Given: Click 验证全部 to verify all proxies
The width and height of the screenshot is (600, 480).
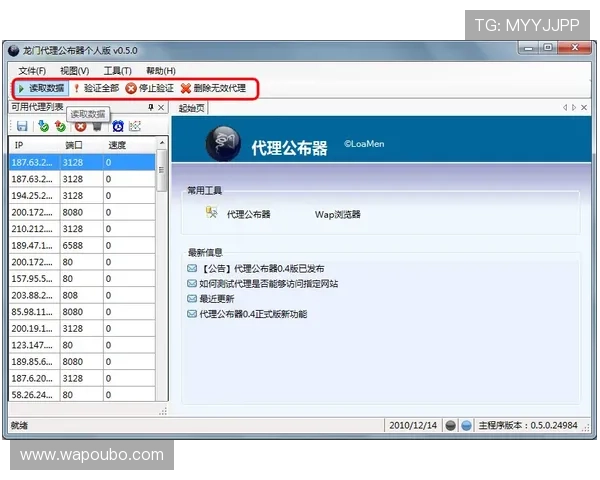Looking at the screenshot, I should pyautogui.click(x=97, y=88).
